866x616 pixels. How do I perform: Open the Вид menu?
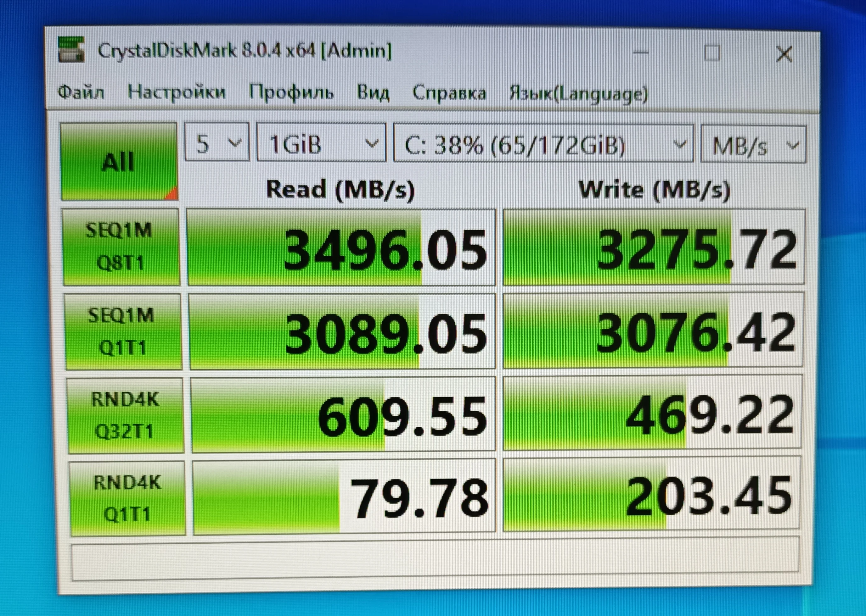pyautogui.click(x=373, y=93)
